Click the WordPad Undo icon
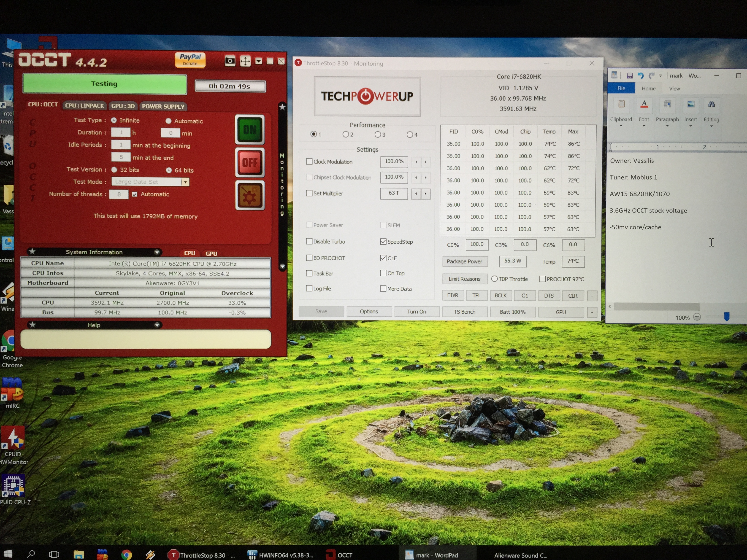This screenshot has height=560, width=747. [x=640, y=76]
